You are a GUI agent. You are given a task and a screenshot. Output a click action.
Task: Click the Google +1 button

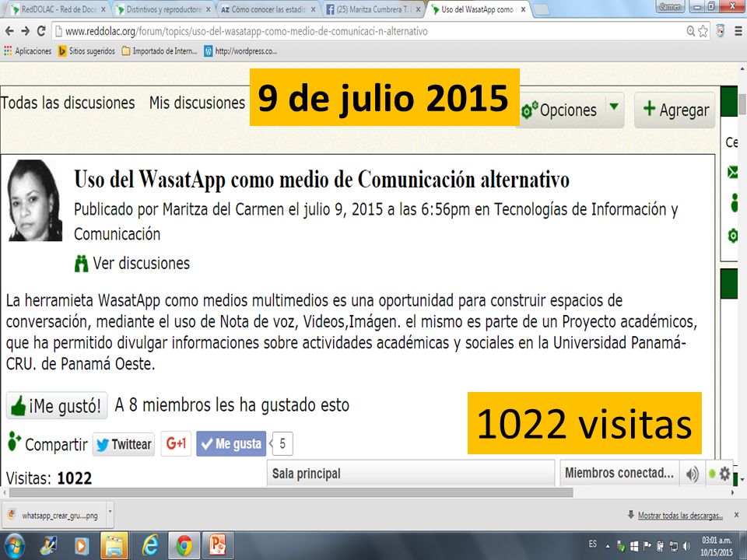176,444
